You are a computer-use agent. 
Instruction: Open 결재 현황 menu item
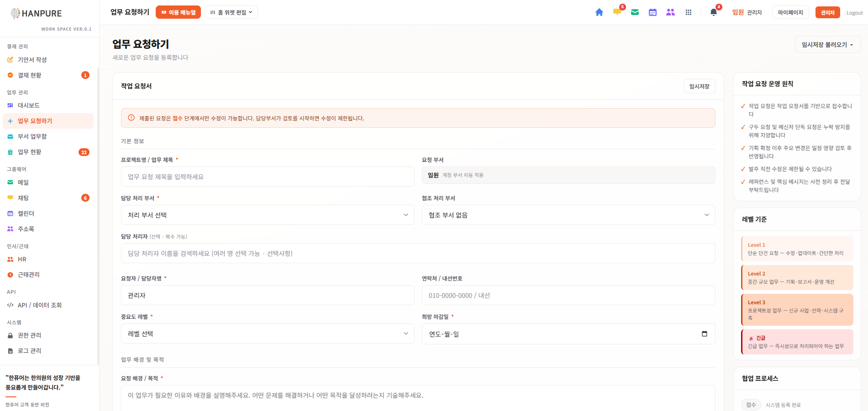[48, 75]
